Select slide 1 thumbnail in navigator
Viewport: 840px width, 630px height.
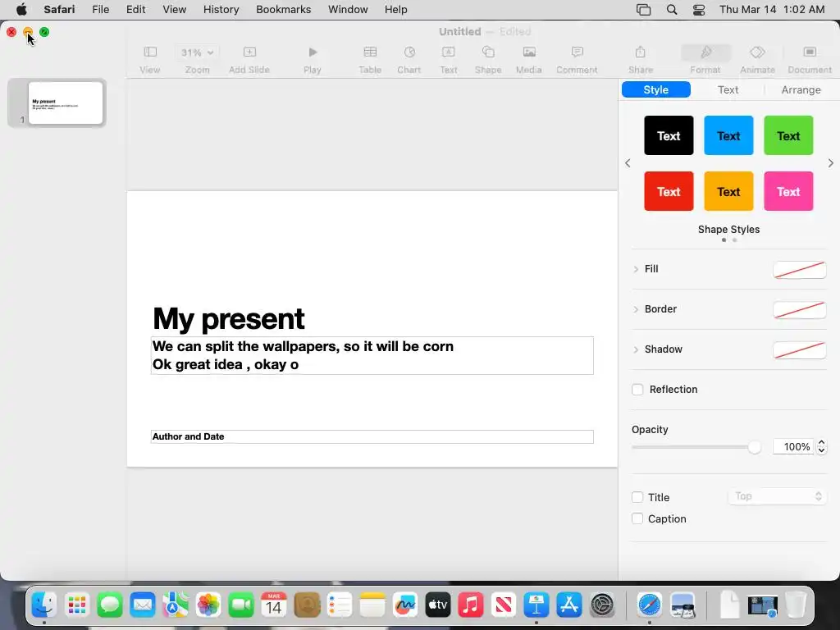(x=66, y=103)
